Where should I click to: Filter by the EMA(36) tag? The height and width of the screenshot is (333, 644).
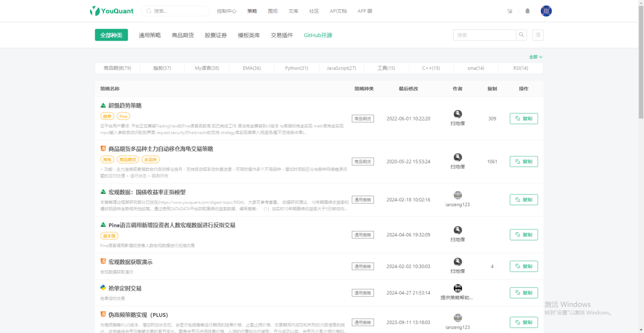[x=252, y=68]
